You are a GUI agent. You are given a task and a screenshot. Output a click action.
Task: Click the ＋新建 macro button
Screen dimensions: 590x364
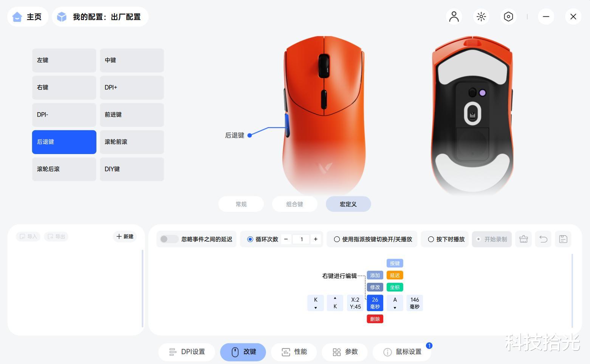click(125, 236)
